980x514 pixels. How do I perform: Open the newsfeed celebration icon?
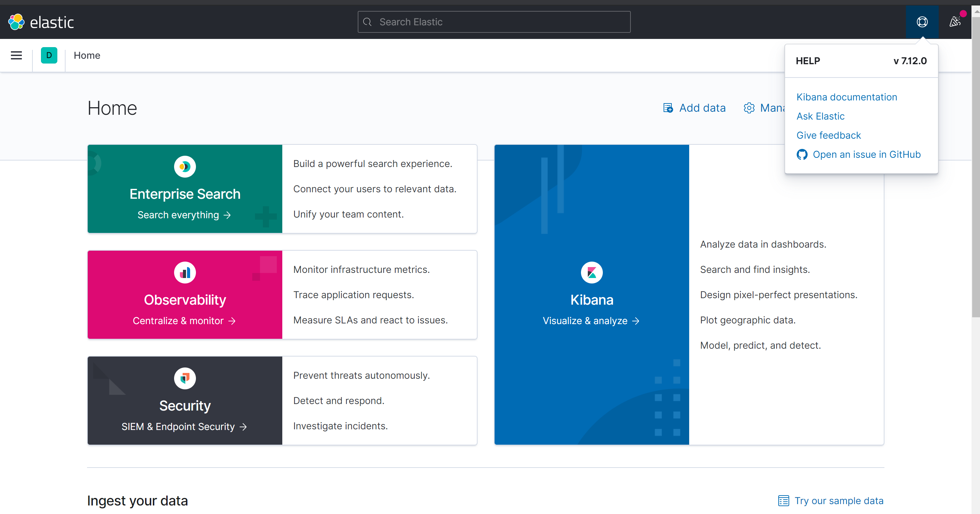pyautogui.click(x=955, y=22)
